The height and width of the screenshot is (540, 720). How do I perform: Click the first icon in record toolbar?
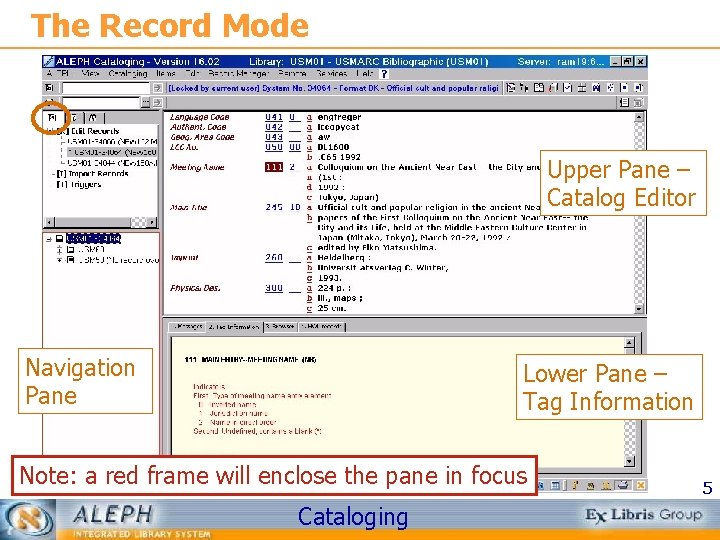(x=510, y=88)
